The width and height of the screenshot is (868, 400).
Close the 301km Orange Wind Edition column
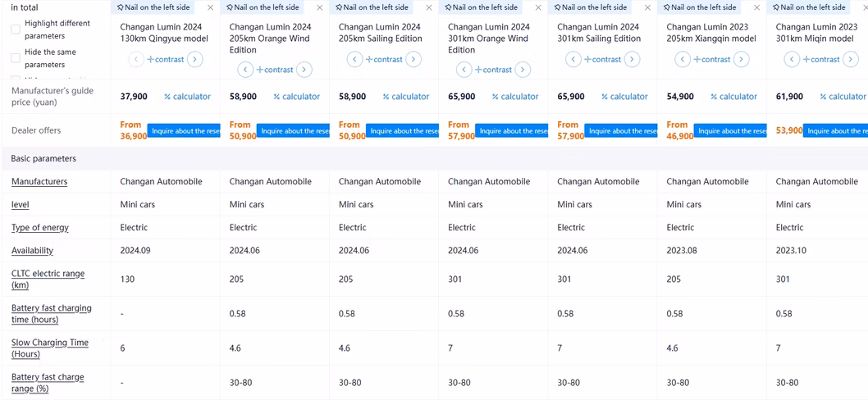(538, 7)
